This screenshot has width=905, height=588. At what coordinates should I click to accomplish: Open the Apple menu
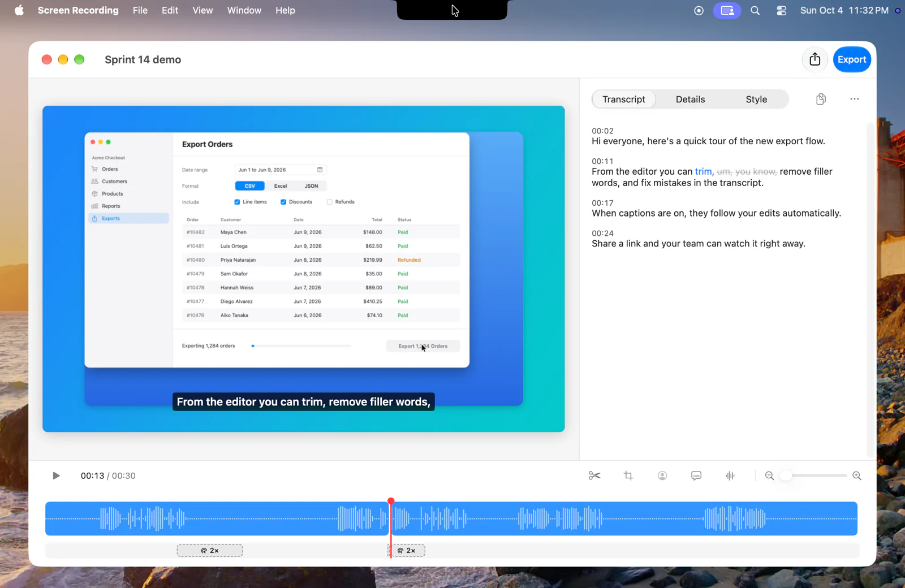[19, 10]
